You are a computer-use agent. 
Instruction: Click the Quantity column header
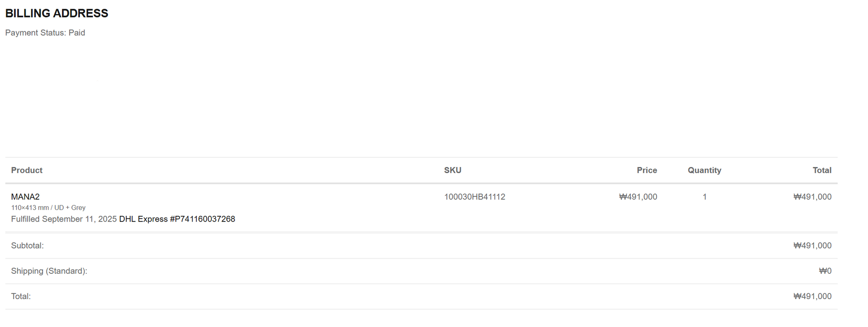click(704, 170)
